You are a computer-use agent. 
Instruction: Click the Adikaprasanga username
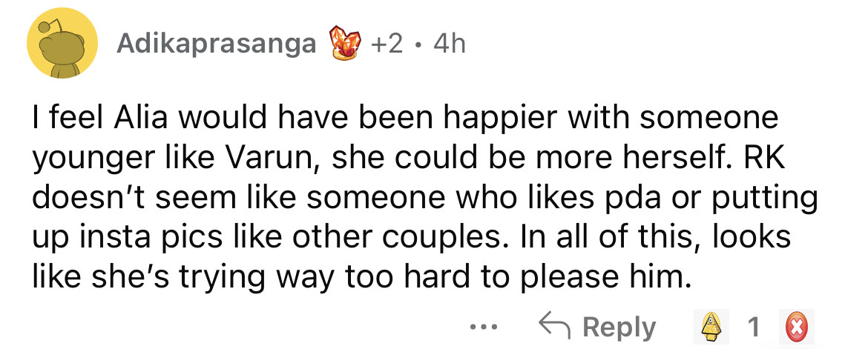(216, 46)
